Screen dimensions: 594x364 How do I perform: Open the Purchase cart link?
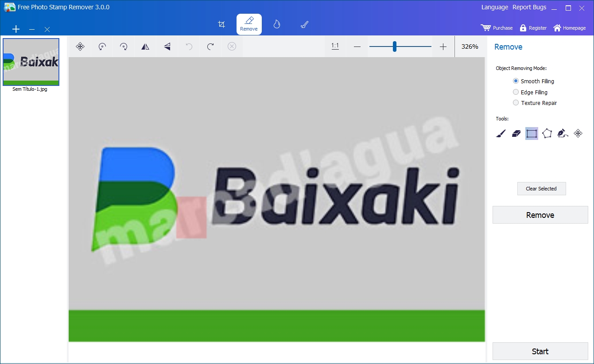coord(497,28)
